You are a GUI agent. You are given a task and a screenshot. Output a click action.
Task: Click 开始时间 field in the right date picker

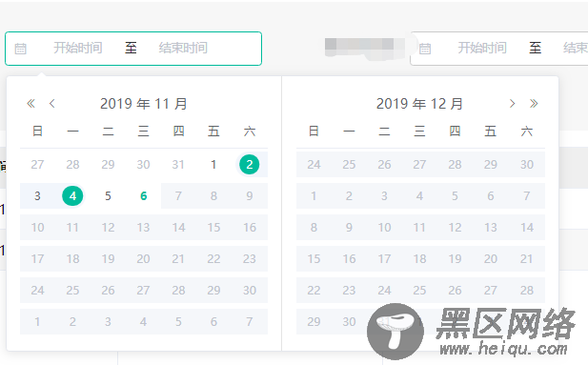click(x=482, y=48)
